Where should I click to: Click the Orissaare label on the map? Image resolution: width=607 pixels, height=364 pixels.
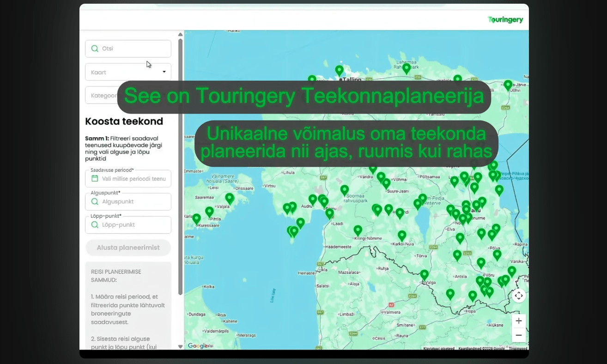[x=244, y=188]
